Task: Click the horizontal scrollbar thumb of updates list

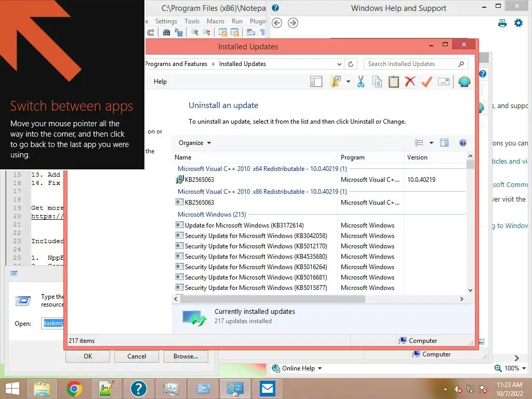Action: (x=272, y=299)
